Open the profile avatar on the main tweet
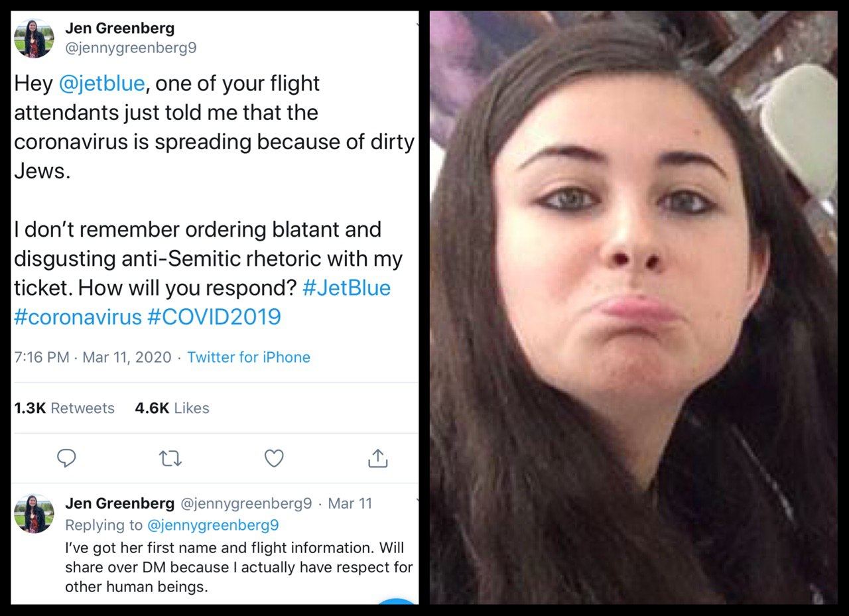This screenshot has height=616, width=849. click(x=34, y=38)
